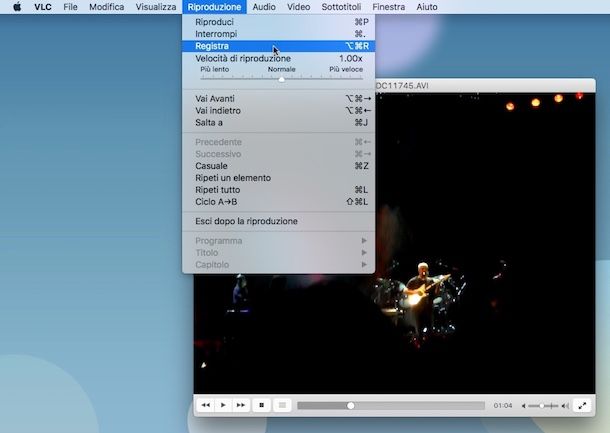Click the Più lento speed label
This screenshot has width=610, height=433.
coord(214,69)
